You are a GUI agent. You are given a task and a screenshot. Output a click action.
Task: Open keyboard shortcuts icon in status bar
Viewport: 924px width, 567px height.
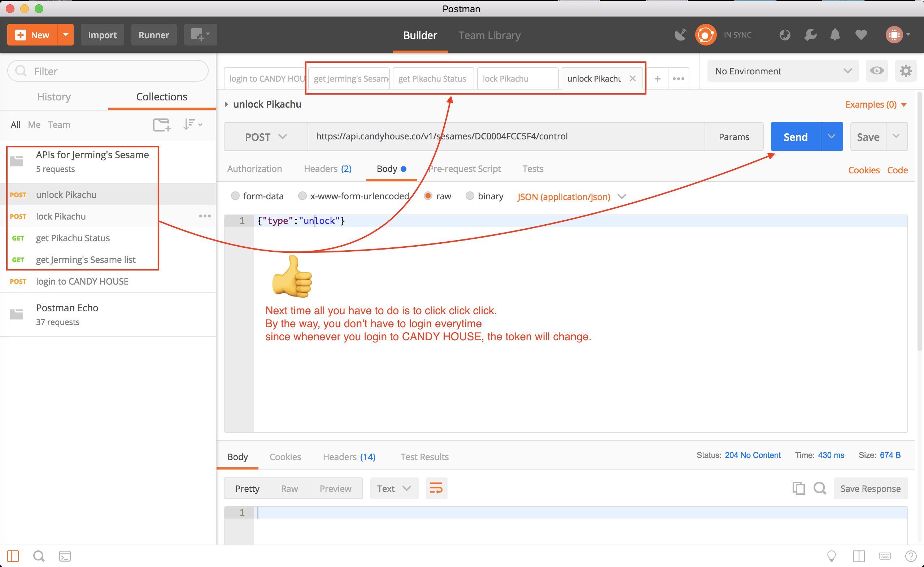(885, 556)
